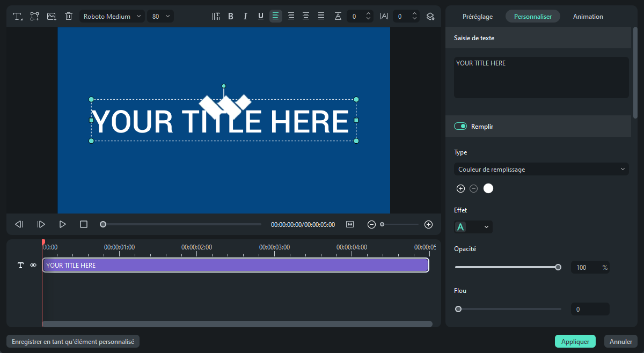Justify the title text
Image resolution: width=644 pixels, height=353 pixels.
point(321,16)
